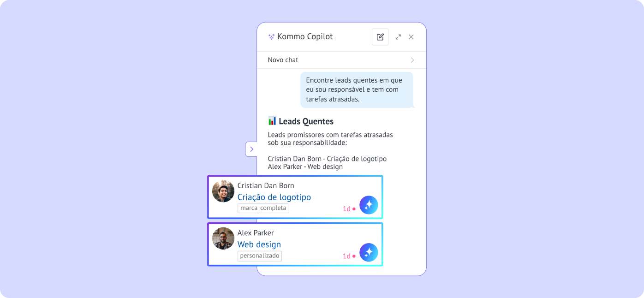The width and height of the screenshot is (644, 298).
Task: Click Cristian Dan Born's avatar
Action: pyautogui.click(x=223, y=191)
